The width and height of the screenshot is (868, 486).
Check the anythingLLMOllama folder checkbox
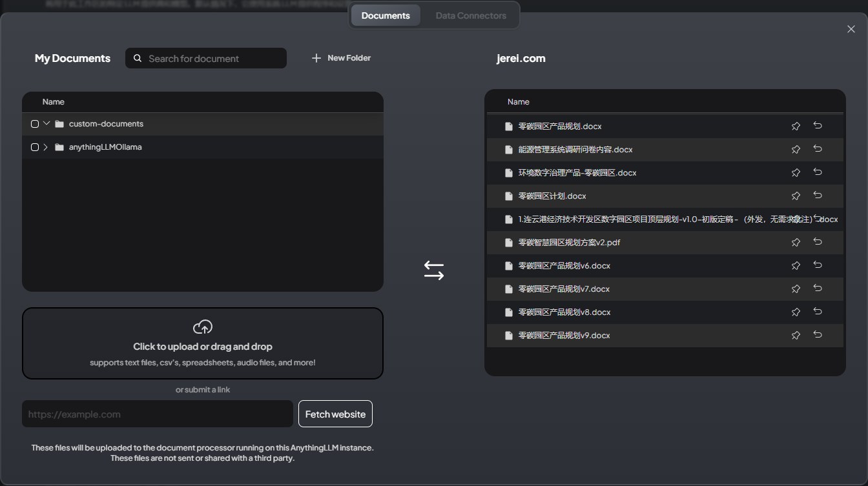35,147
